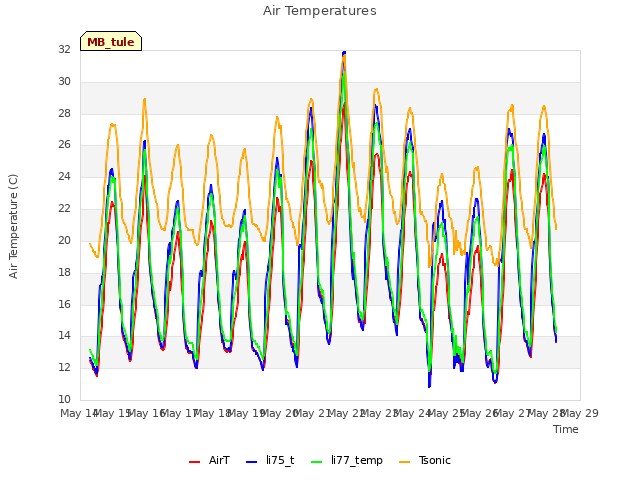Click the MB_tule site label box

coord(111,41)
